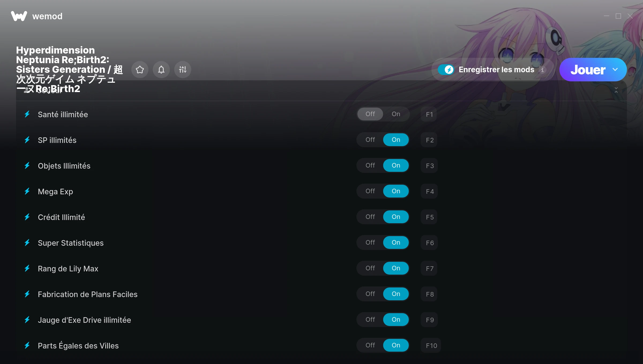Turn on Santé illimitée
The width and height of the screenshot is (643, 364).
(396, 114)
